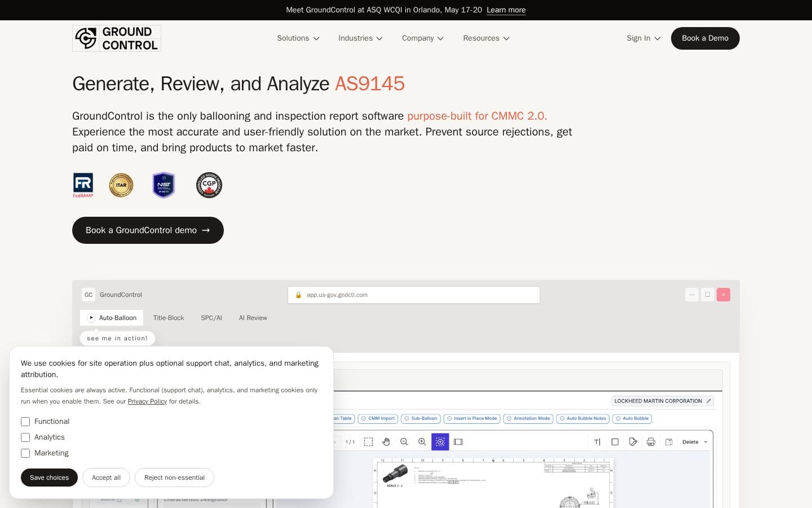The image size is (812, 508).
Task: Enable the Functional cookies checkbox
Action: click(25, 422)
